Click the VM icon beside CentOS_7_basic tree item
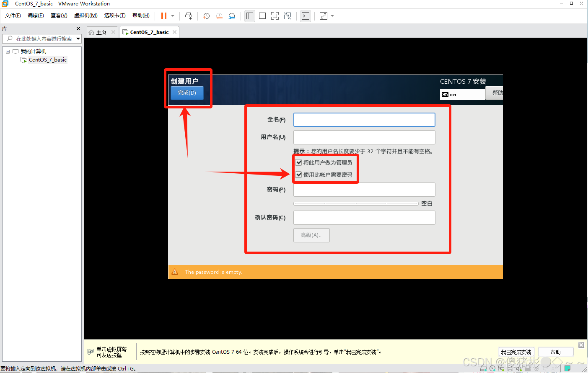 coord(24,60)
